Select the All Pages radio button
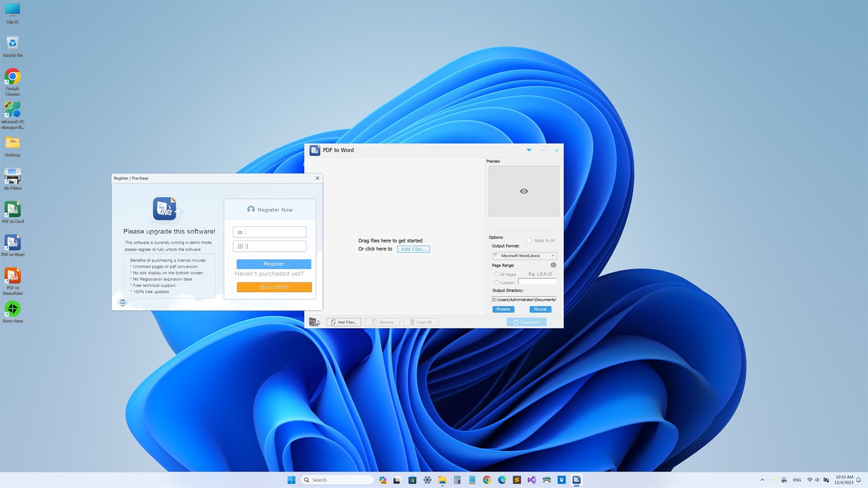The width and height of the screenshot is (868, 488). pos(496,273)
